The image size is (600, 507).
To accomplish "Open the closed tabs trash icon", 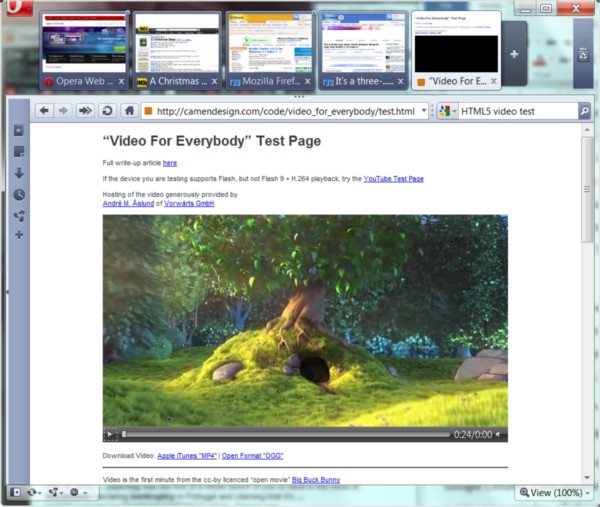I will pyautogui.click(x=583, y=55).
